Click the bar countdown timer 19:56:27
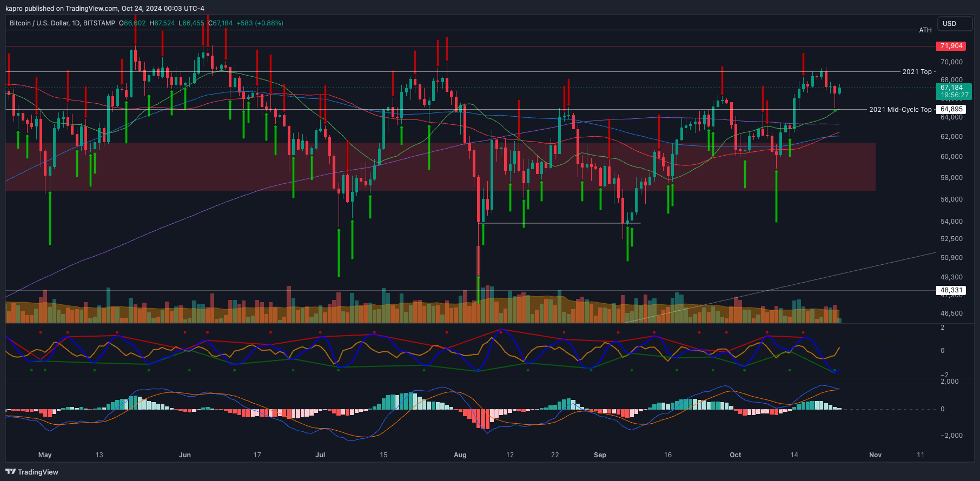The height and width of the screenshot is (481, 980). (x=955, y=95)
